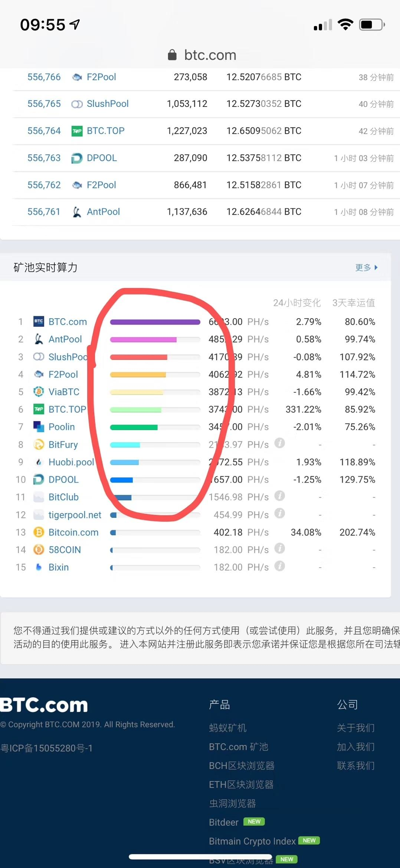The height and width of the screenshot is (868, 400).
Task: Tap the Poolin pool logo icon
Action: [x=39, y=427]
